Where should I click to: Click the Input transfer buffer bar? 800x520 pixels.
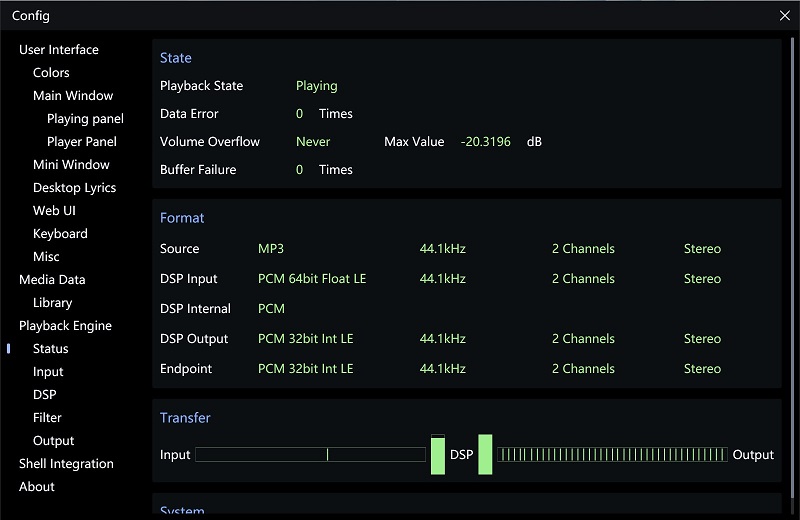pyautogui.click(x=310, y=454)
